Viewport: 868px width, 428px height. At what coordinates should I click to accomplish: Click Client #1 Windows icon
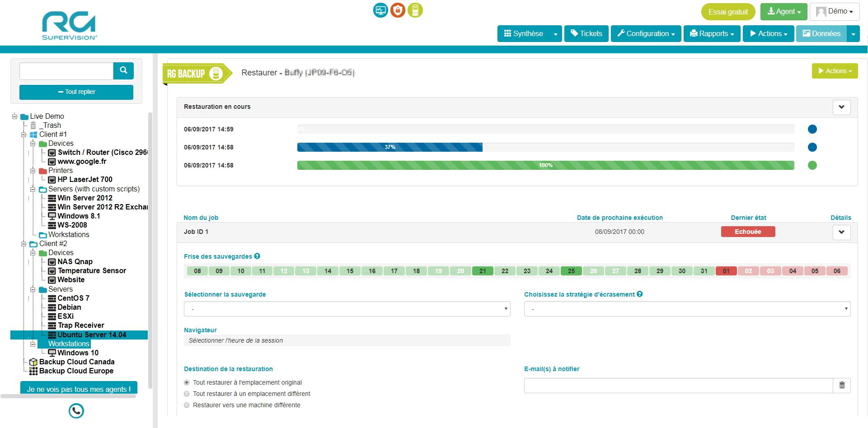[33, 135]
